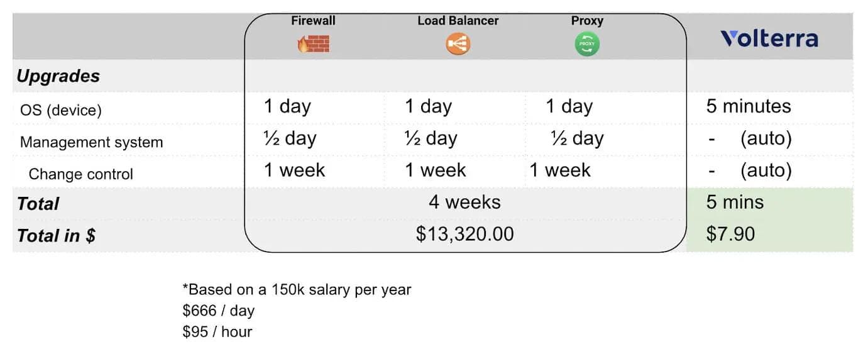Select the Firewall column header

(x=313, y=21)
